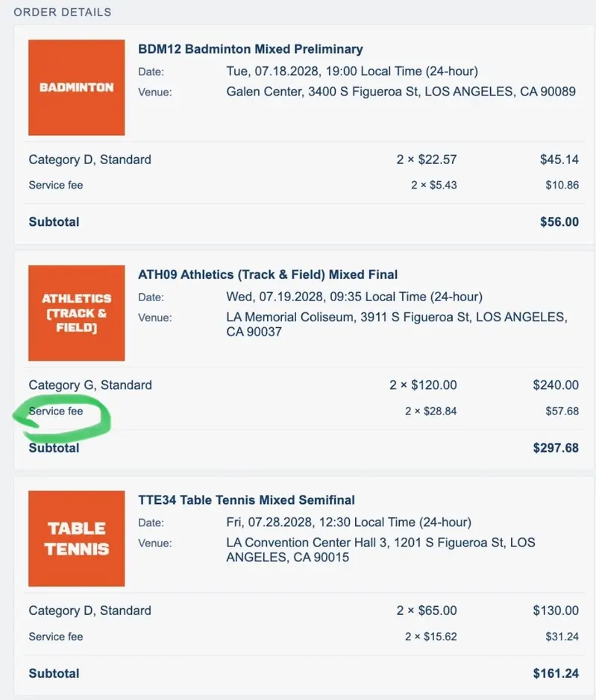This screenshot has height=700, width=596.
Task: Open the TTE34 Table Tennis Mixed Semifinal title
Action: [246, 499]
